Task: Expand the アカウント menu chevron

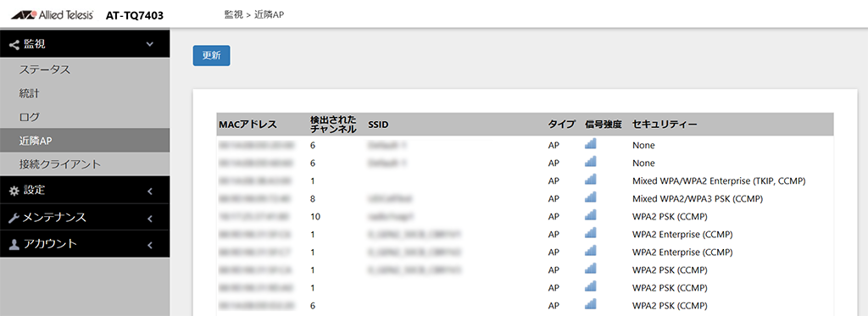Action: coord(149,245)
